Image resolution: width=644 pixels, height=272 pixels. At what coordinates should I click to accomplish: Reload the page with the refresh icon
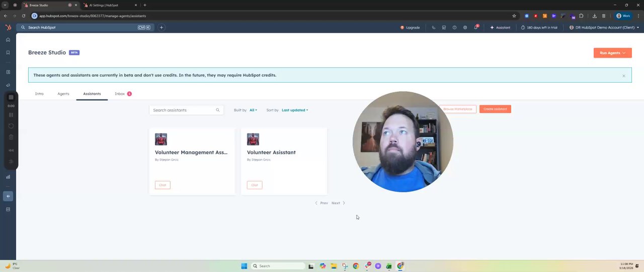pos(23,16)
